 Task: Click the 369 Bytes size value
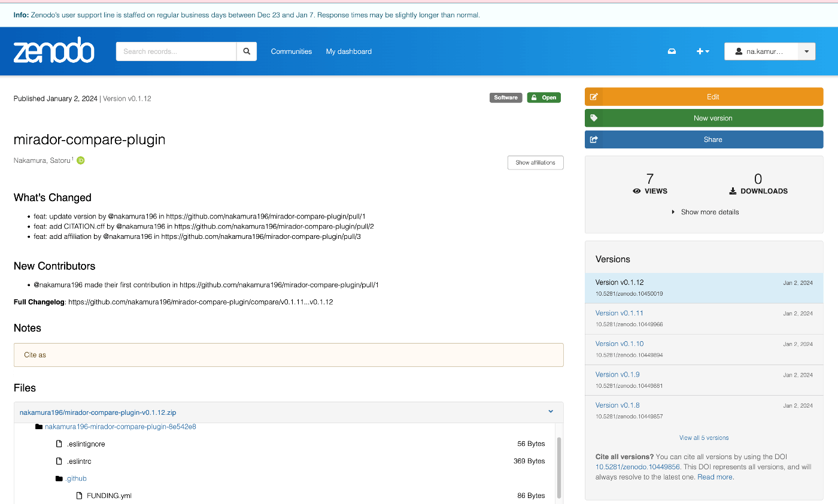click(529, 462)
